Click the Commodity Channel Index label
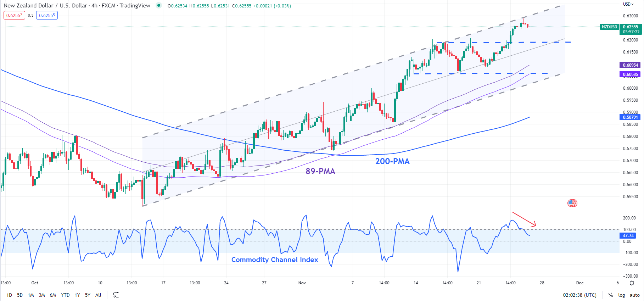Viewport: 644px width, 301px height. [275, 260]
